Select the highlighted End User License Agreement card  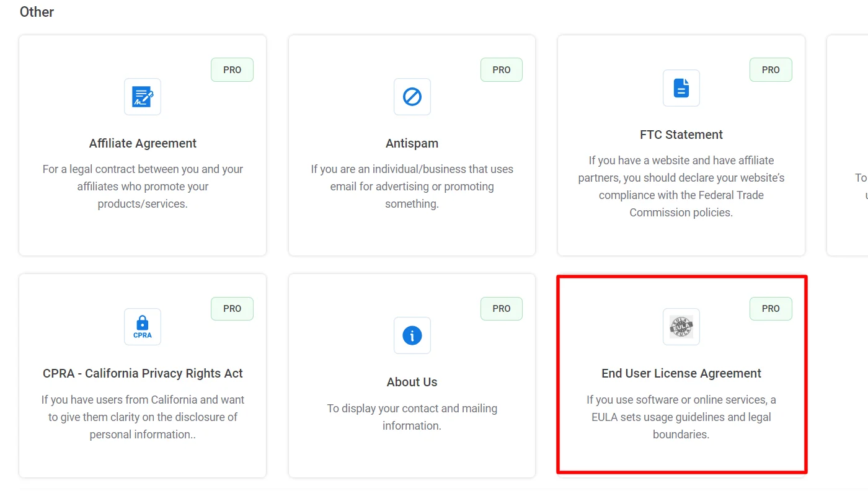tap(681, 375)
